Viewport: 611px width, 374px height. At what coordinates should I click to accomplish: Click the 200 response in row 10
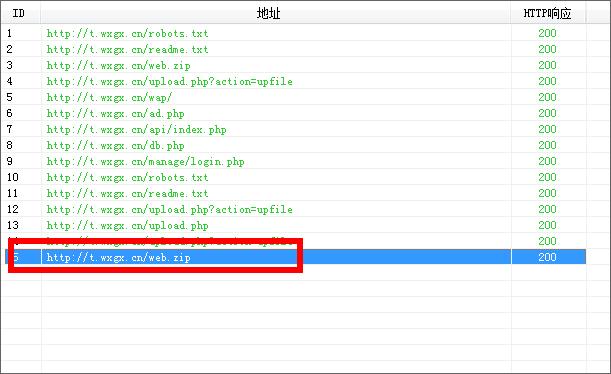click(x=547, y=177)
